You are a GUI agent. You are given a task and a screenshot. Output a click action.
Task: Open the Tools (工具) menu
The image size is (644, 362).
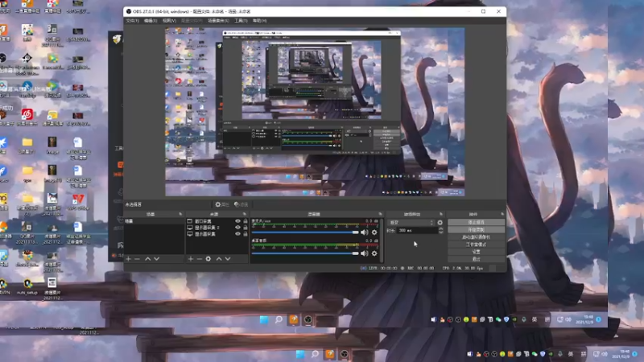(x=241, y=21)
